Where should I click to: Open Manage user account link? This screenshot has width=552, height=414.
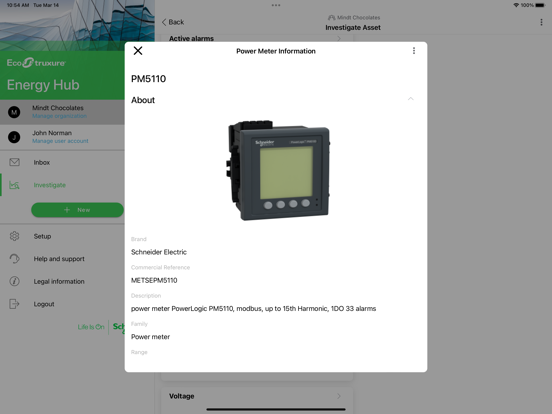60,141
